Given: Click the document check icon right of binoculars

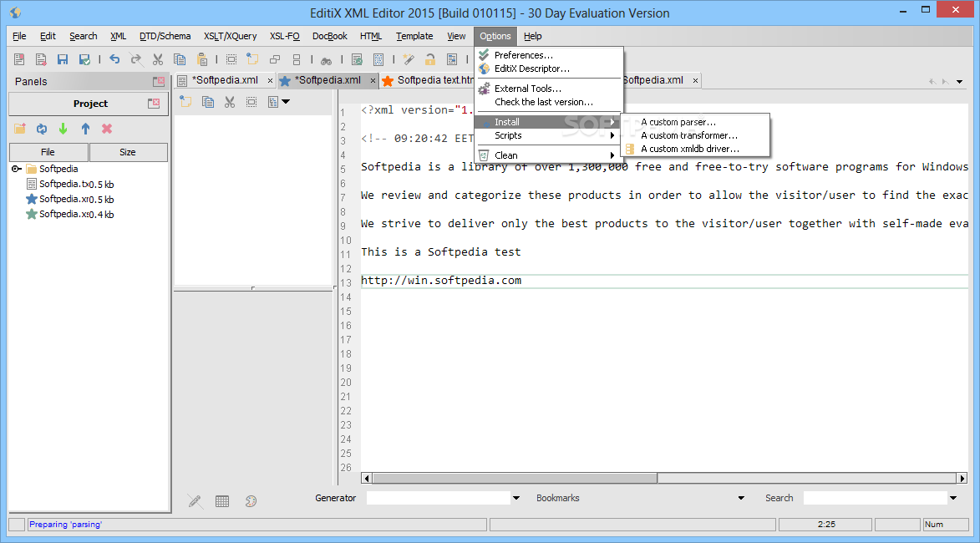Looking at the screenshot, I should (357, 59).
